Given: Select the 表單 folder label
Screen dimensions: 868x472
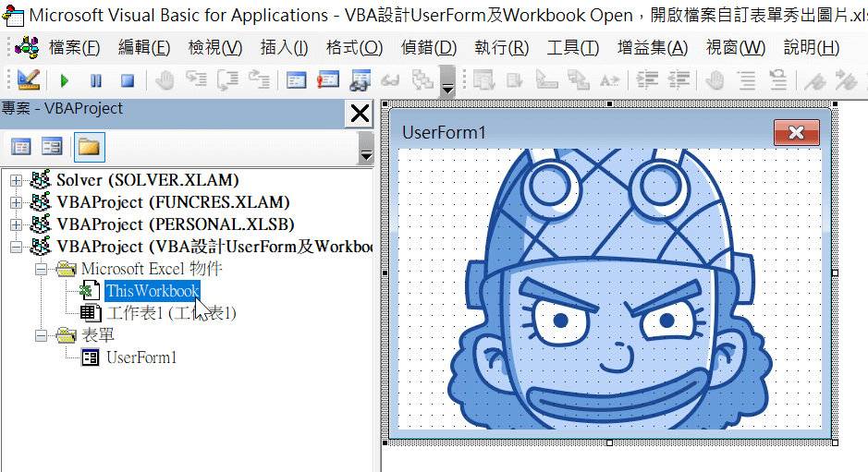Looking at the screenshot, I should (98, 334).
